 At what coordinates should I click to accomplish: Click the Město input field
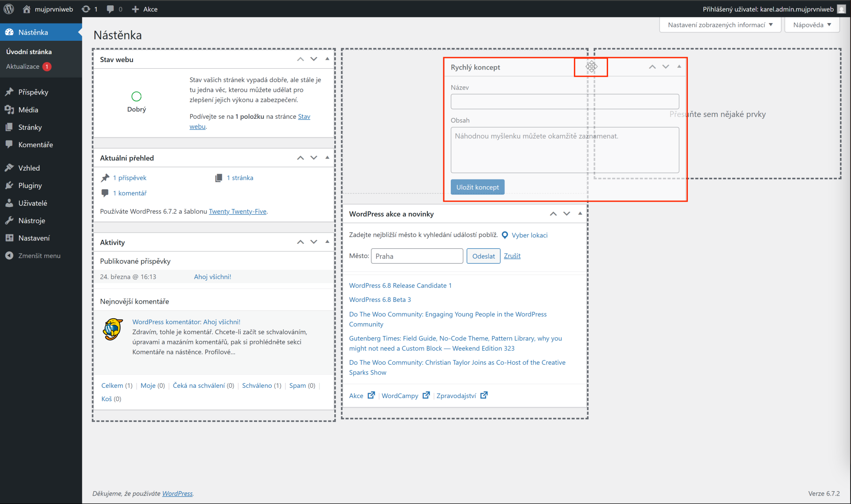click(417, 256)
